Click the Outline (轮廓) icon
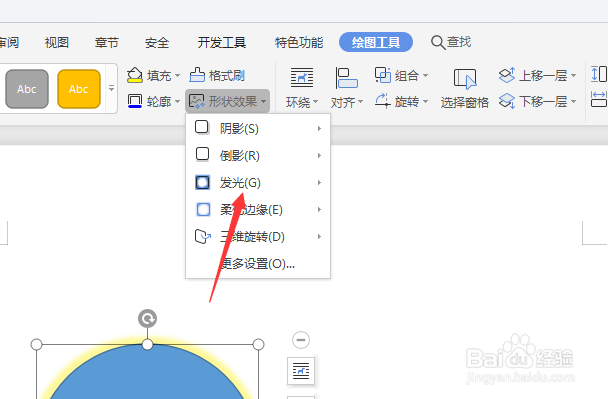Screen dimensions: 608x399 point(135,101)
